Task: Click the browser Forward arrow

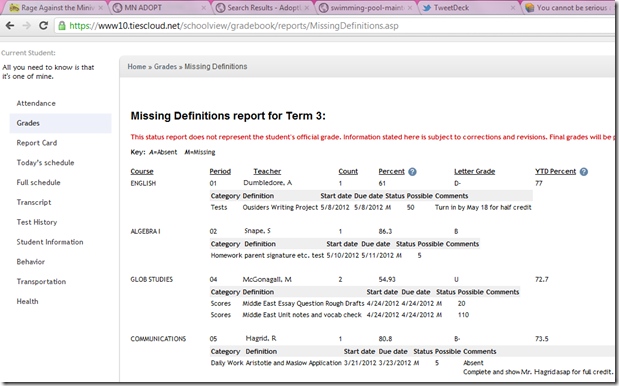Action: point(26,26)
